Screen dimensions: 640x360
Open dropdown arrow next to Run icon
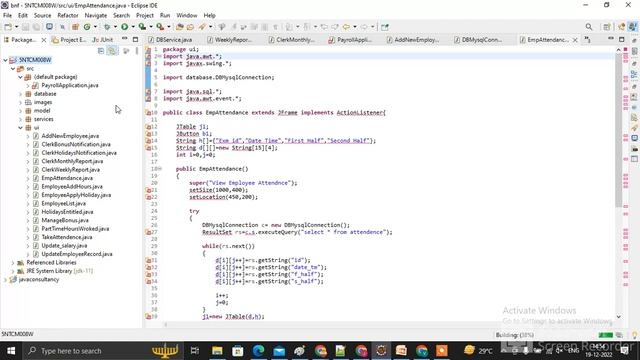[x=133, y=27]
